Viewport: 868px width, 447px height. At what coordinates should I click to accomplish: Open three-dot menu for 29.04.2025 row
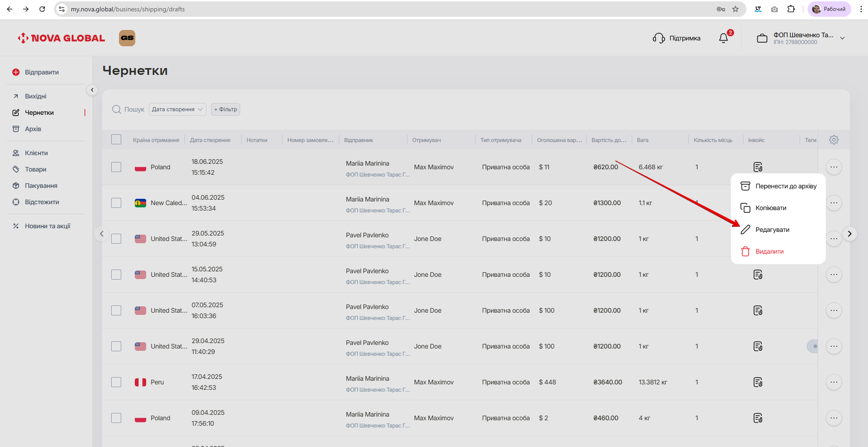tap(834, 346)
